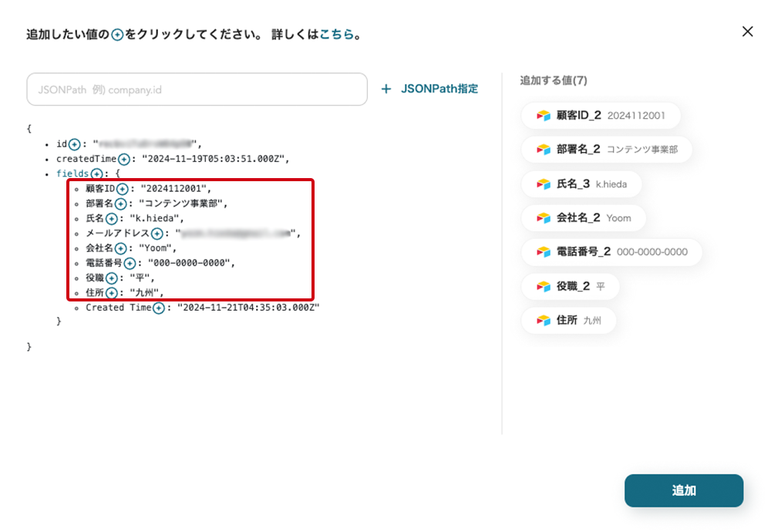Image resolution: width=771 pixels, height=532 pixels.
Task: Click the 追加 button
Action: point(683,490)
